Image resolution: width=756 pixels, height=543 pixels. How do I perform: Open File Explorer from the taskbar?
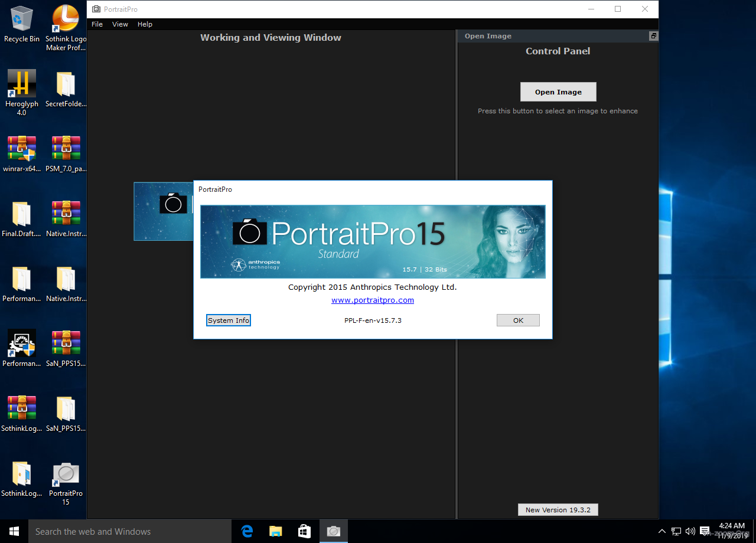click(x=275, y=531)
